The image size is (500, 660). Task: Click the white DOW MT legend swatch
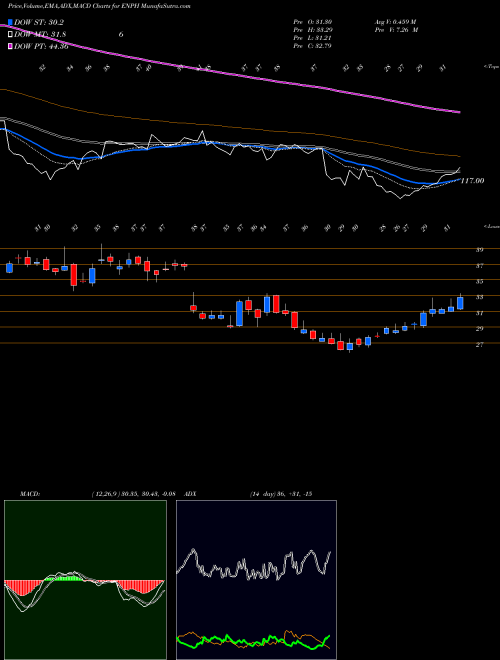tap(10, 34)
